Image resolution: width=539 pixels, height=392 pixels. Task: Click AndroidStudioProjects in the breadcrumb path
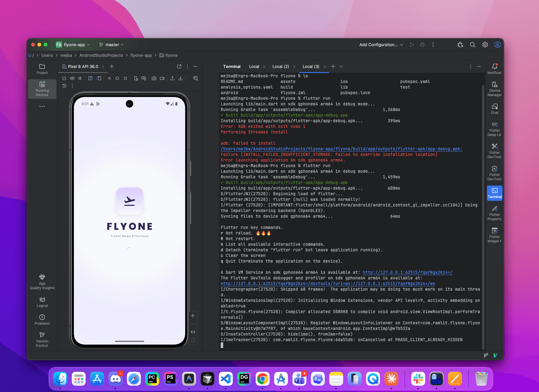pos(101,55)
